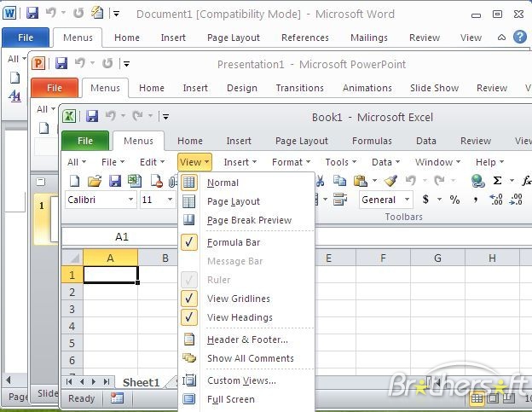532x412 pixels.
Task: Click the Word Help question mark icon
Action: (520, 37)
